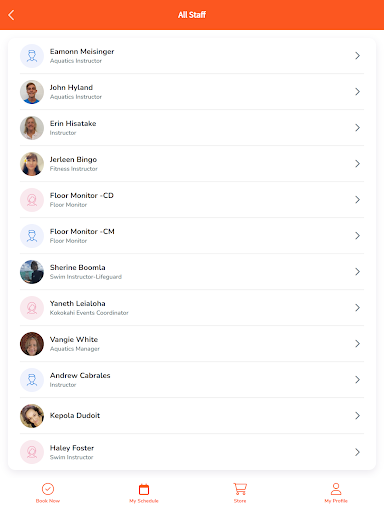Select the Book Now tab label

point(48,501)
